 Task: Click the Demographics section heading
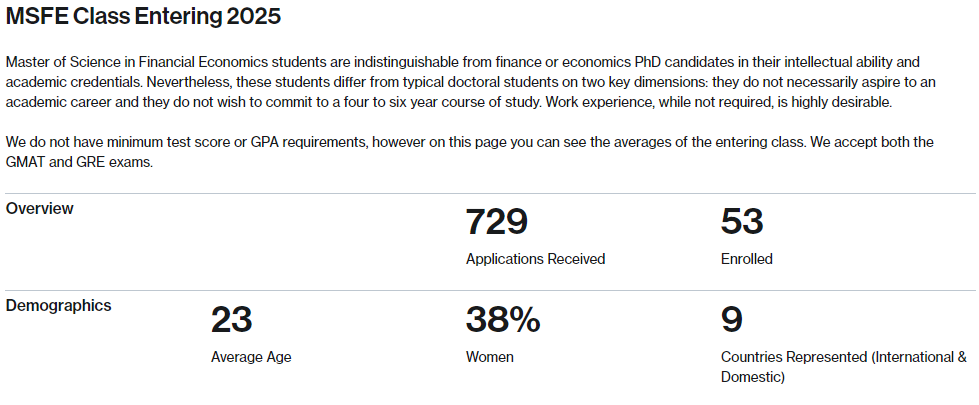[58, 306]
